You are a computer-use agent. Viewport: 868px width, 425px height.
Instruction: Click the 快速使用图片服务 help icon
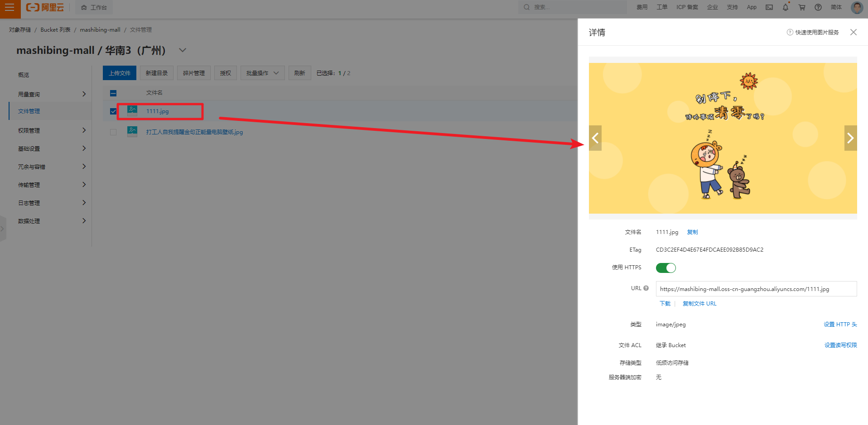tap(790, 32)
